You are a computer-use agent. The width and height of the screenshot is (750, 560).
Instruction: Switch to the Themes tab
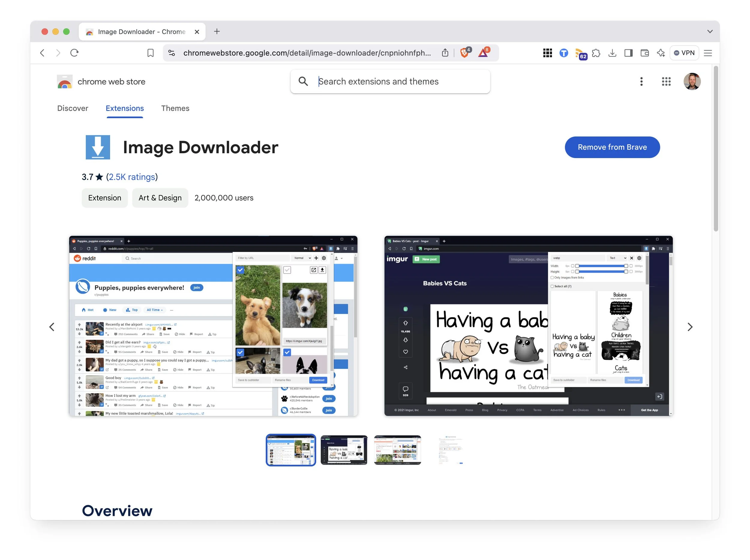coord(175,108)
